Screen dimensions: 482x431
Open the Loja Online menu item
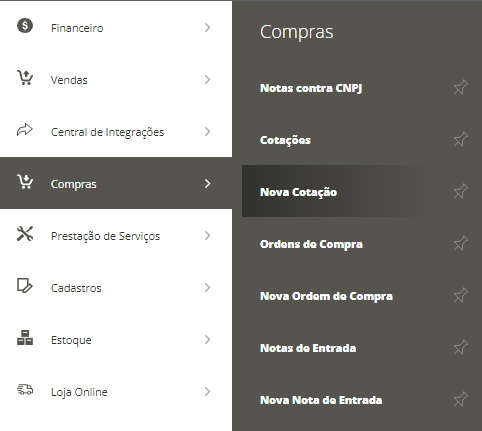pos(116,392)
